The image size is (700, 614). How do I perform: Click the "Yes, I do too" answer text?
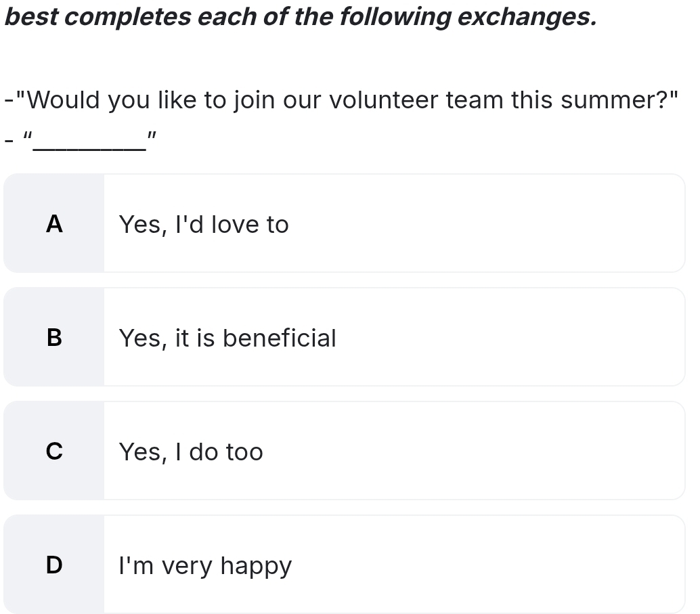191,452
